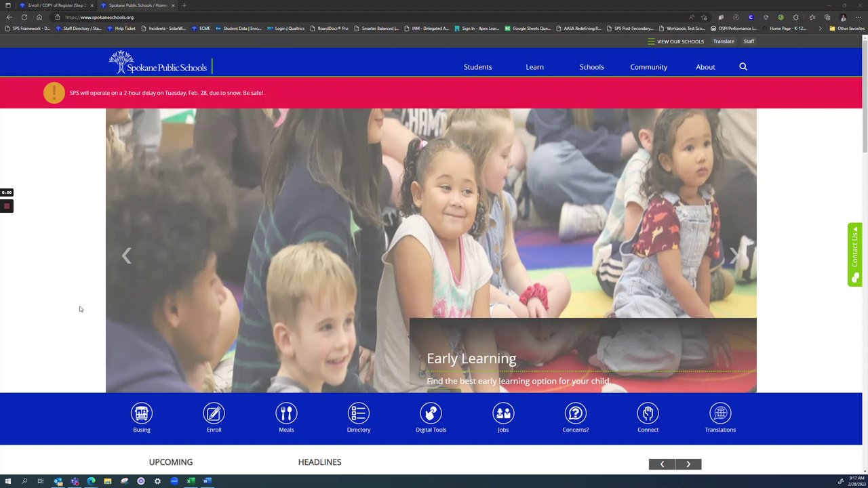
Task: Click the Translate link in top bar
Action: pos(724,41)
